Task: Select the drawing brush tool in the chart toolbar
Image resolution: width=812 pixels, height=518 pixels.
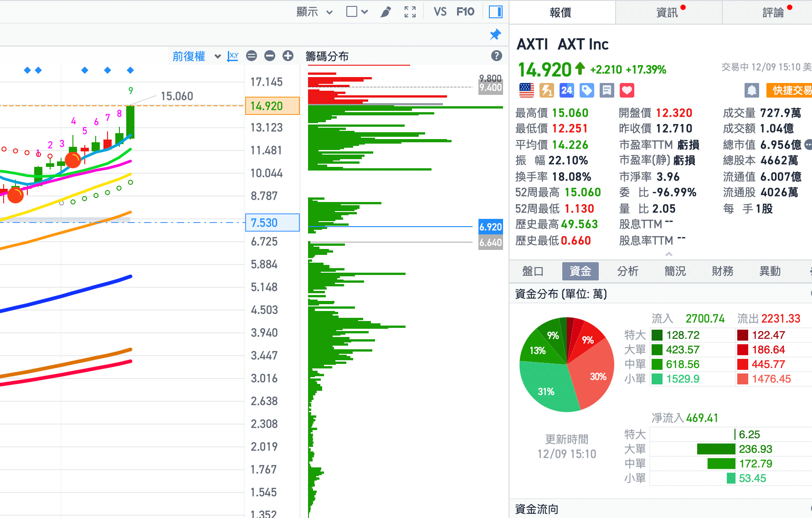Action: [x=385, y=11]
